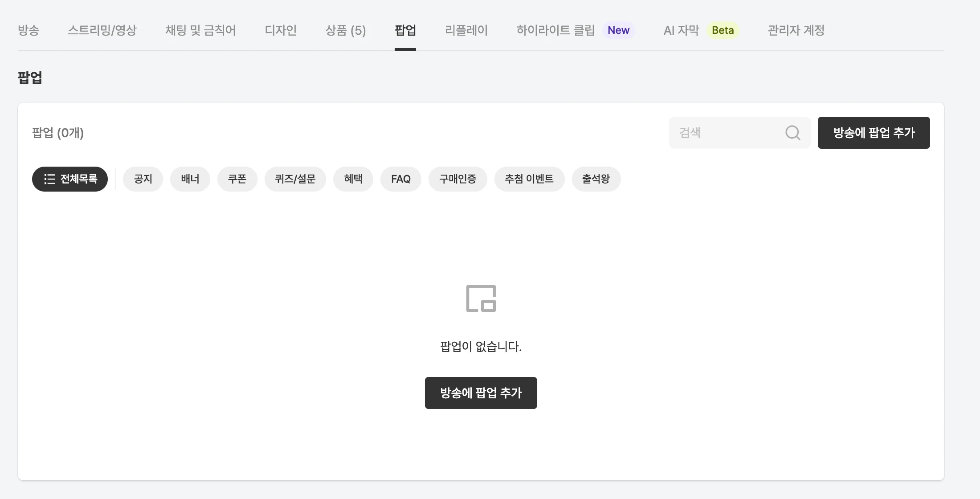Select the 퀴즈/설문 filter

click(x=295, y=179)
